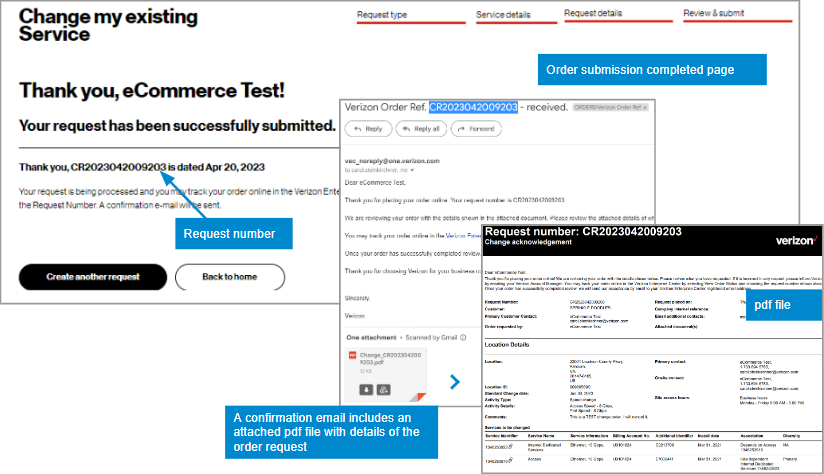Open the Change_CR2023042009203.pdf attachment

tap(386, 374)
